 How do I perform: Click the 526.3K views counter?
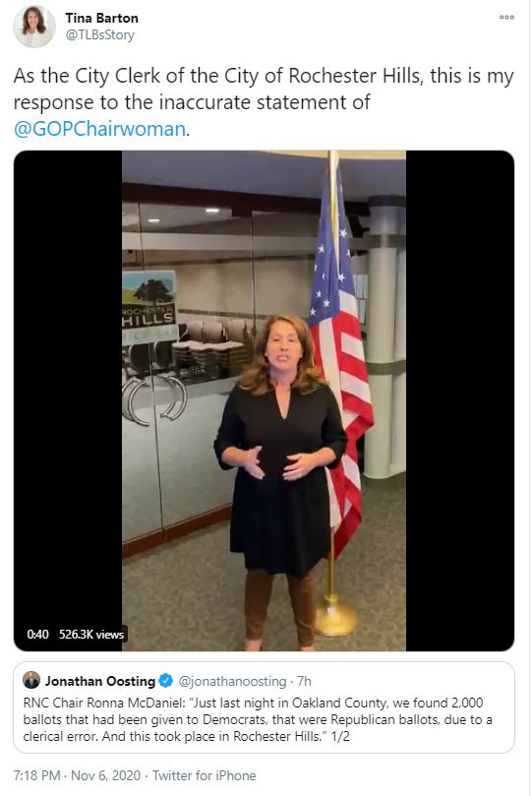(x=91, y=634)
